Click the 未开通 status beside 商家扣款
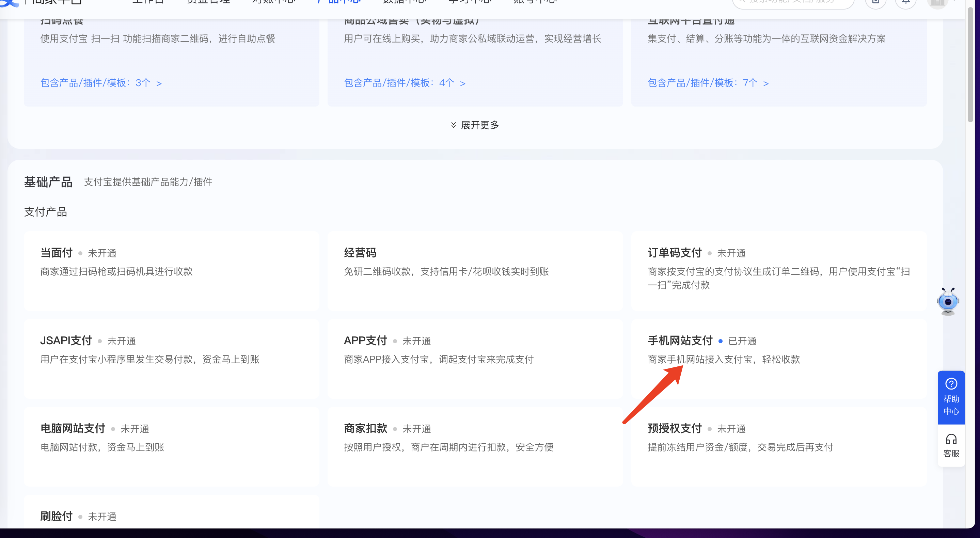This screenshot has height=538, width=980. point(416,429)
